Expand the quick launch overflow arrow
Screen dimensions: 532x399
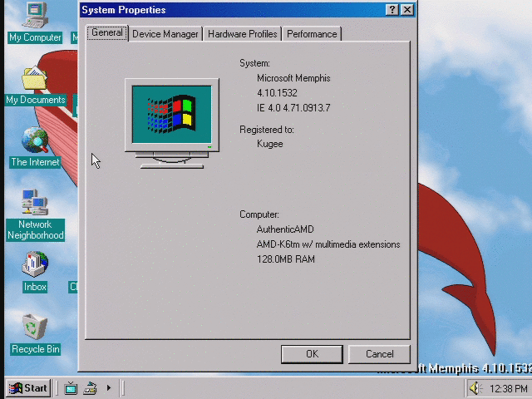pyautogui.click(x=109, y=387)
